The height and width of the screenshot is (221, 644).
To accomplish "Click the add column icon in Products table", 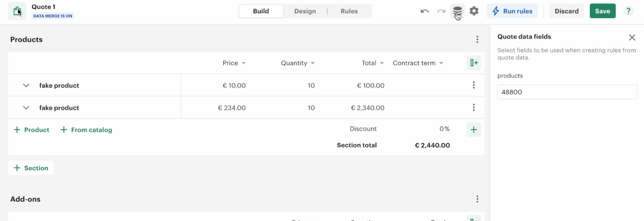I will pos(474,63).
